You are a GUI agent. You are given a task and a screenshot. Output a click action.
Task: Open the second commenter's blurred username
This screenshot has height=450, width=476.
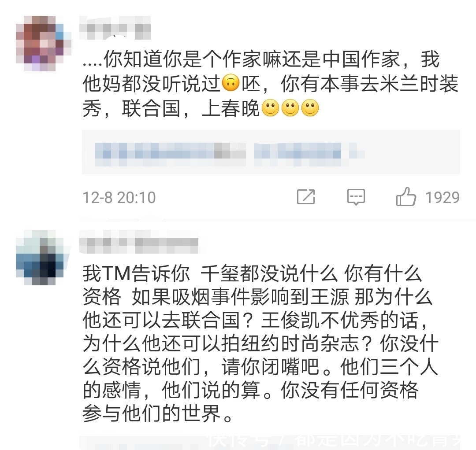click(139, 242)
